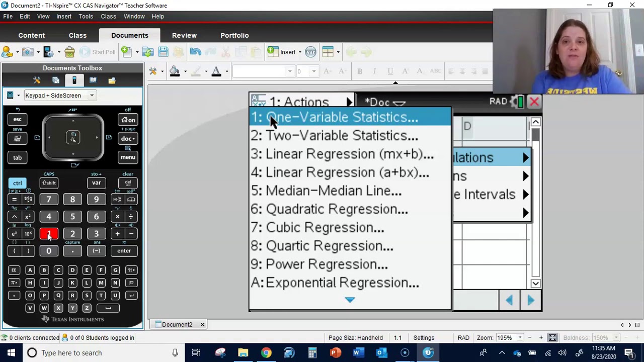Click the Undo arrow icon

[196, 52]
